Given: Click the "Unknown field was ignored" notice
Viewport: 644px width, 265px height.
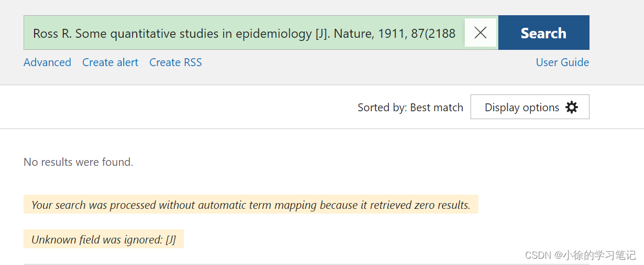Looking at the screenshot, I should click(x=103, y=240).
